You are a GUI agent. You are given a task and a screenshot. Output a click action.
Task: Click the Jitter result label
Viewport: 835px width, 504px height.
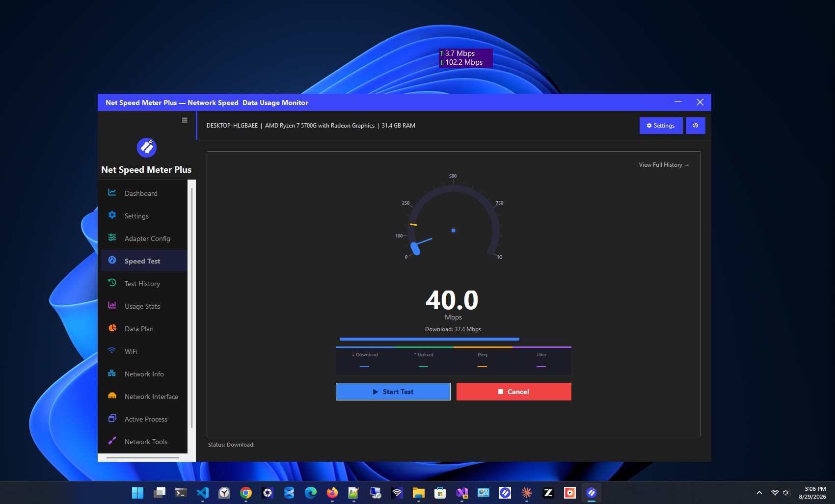click(x=541, y=355)
